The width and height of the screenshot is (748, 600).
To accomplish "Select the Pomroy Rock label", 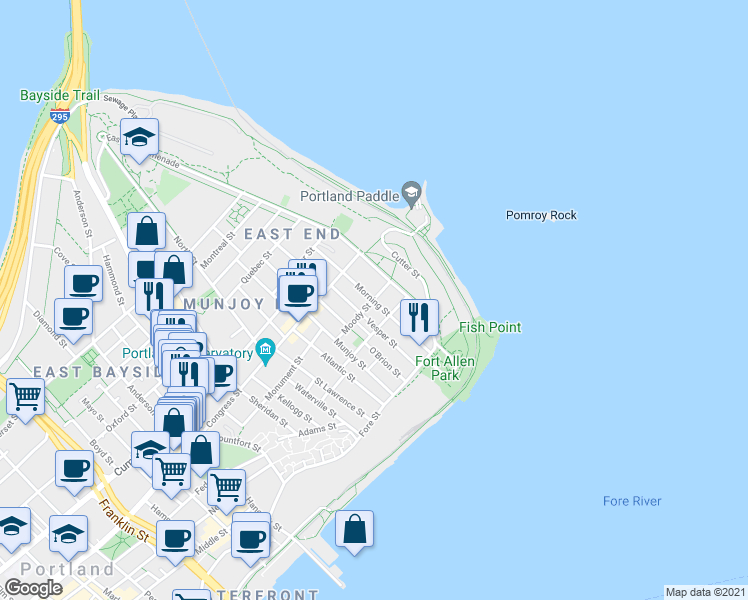I will tap(541, 216).
